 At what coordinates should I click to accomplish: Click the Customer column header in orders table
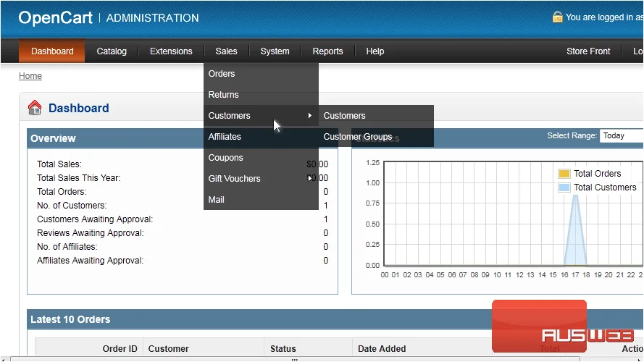[x=168, y=348]
